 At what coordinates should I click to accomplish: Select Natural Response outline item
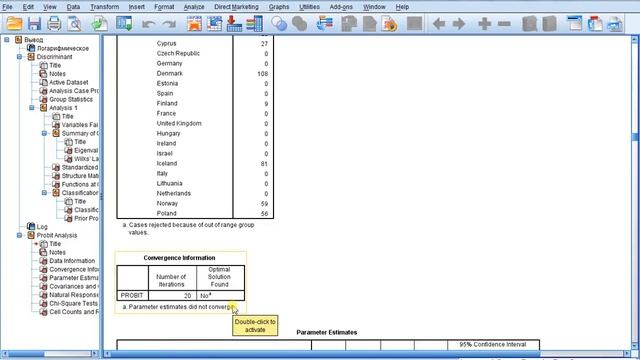73,295
